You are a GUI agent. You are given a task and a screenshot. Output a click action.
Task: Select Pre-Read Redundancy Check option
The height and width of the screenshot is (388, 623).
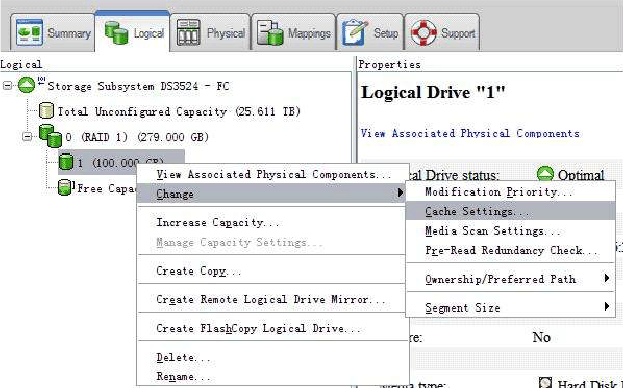click(510, 250)
